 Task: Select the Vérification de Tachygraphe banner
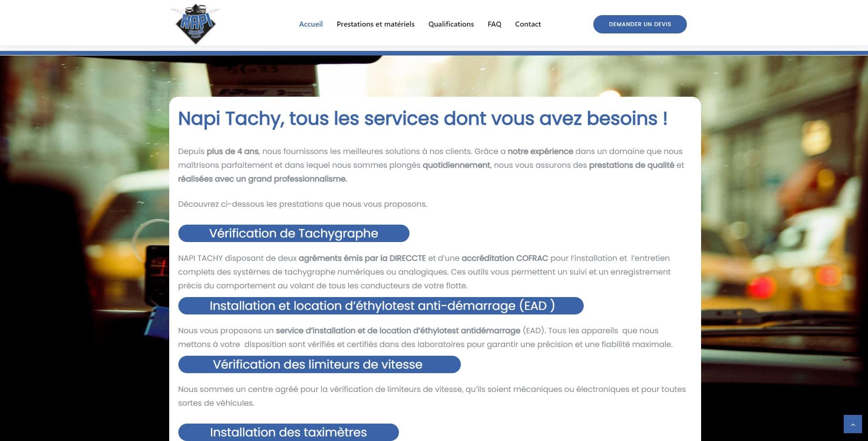point(293,233)
